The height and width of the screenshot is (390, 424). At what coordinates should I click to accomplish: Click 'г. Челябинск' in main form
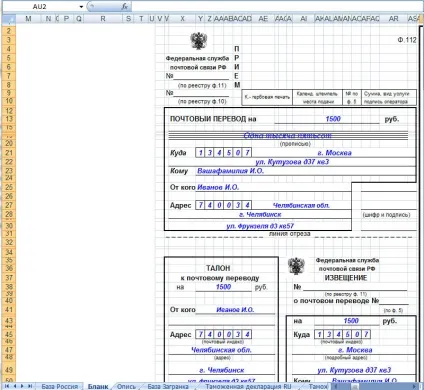click(x=260, y=214)
